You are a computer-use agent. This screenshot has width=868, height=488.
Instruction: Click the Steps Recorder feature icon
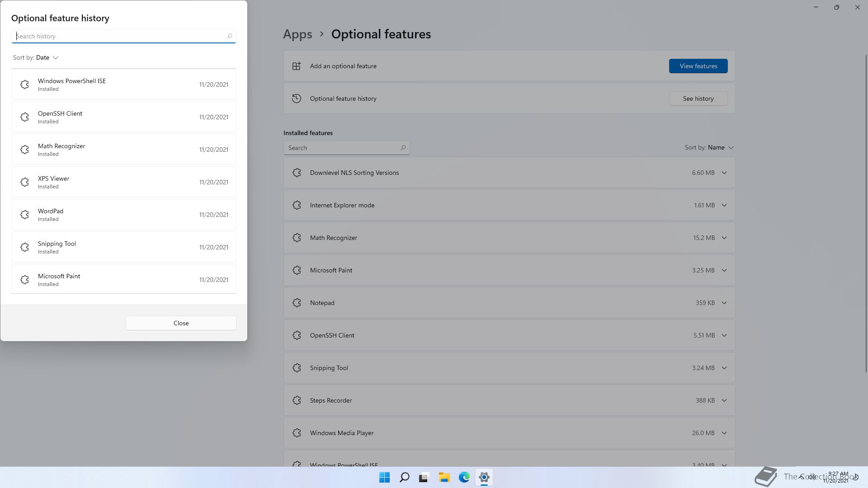(x=297, y=400)
